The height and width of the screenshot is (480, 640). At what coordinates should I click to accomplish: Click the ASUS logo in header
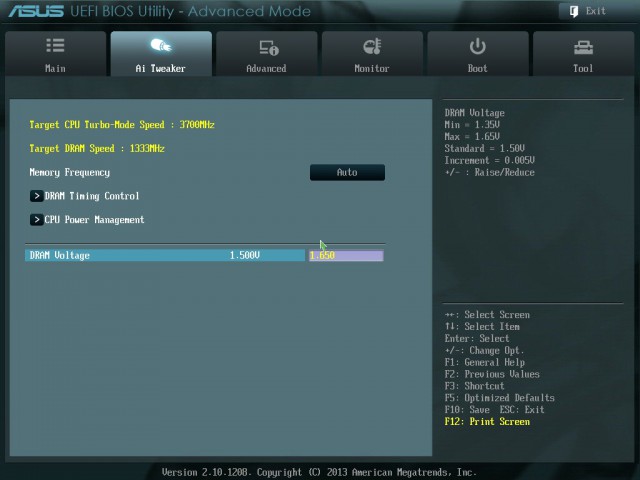tap(36, 12)
